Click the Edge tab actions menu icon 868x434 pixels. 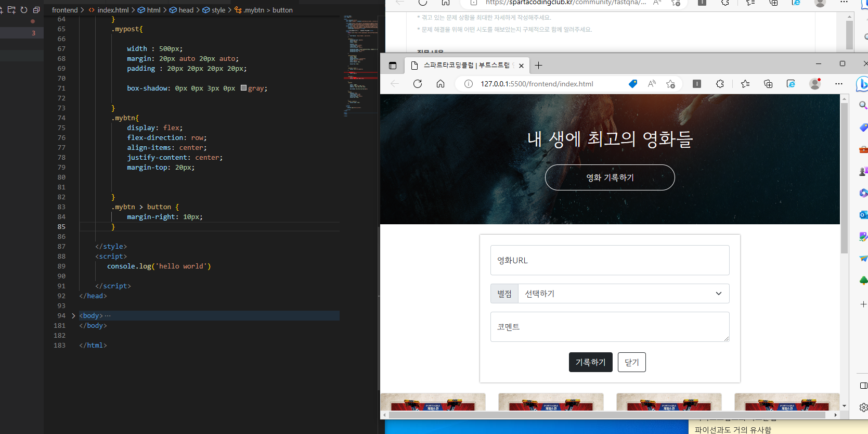(393, 66)
